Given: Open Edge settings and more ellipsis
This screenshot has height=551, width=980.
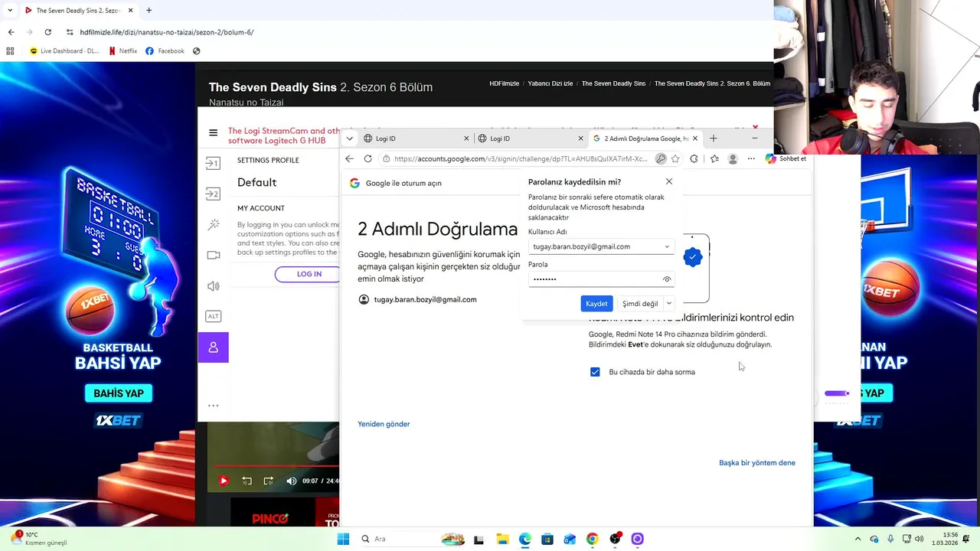Looking at the screenshot, I should click(x=751, y=158).
